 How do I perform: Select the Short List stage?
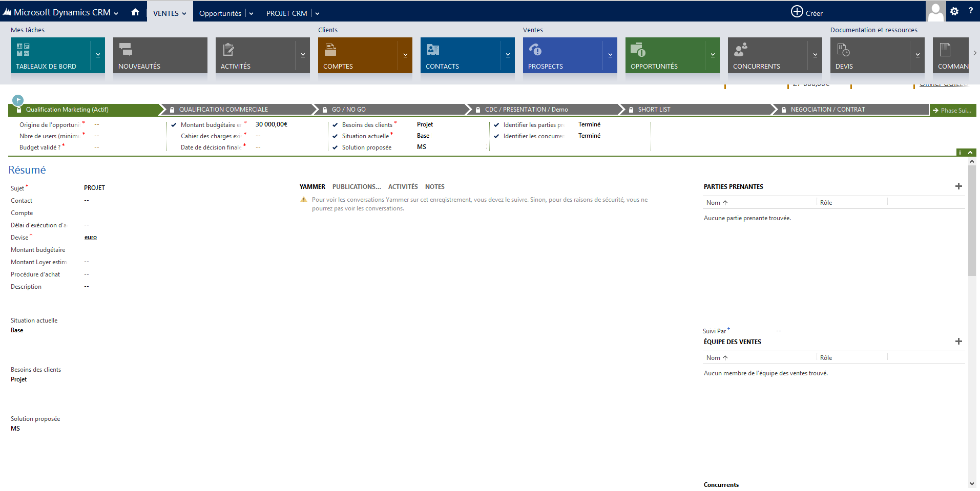[x=699, y=110]
